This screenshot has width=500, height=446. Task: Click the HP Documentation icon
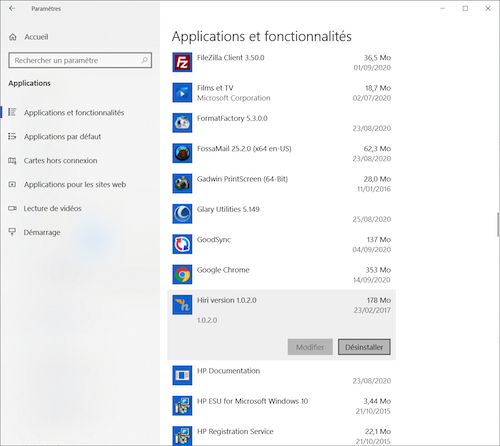point(182,376)
